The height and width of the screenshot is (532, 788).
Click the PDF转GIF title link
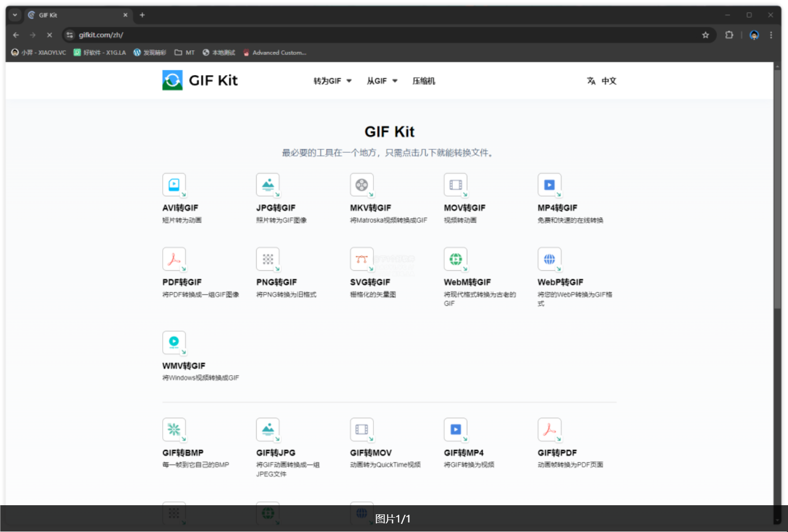tap(182, 282)
